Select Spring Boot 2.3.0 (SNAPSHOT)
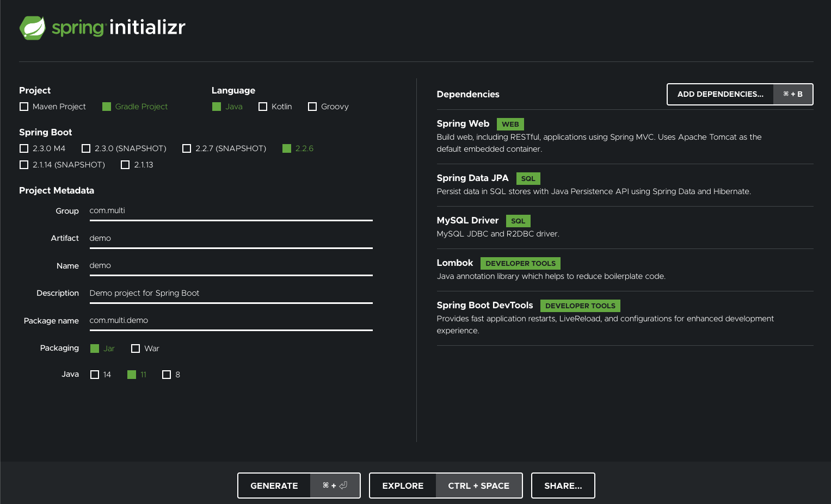 point(124,148)
